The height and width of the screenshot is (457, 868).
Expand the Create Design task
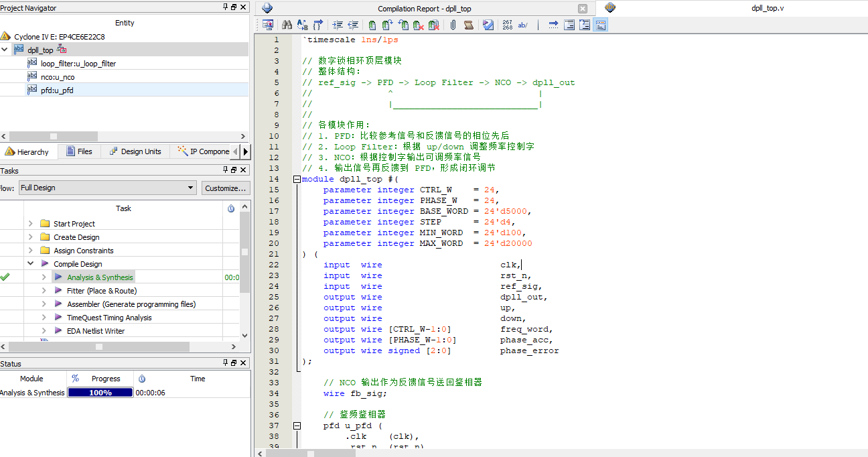(30, 237)
